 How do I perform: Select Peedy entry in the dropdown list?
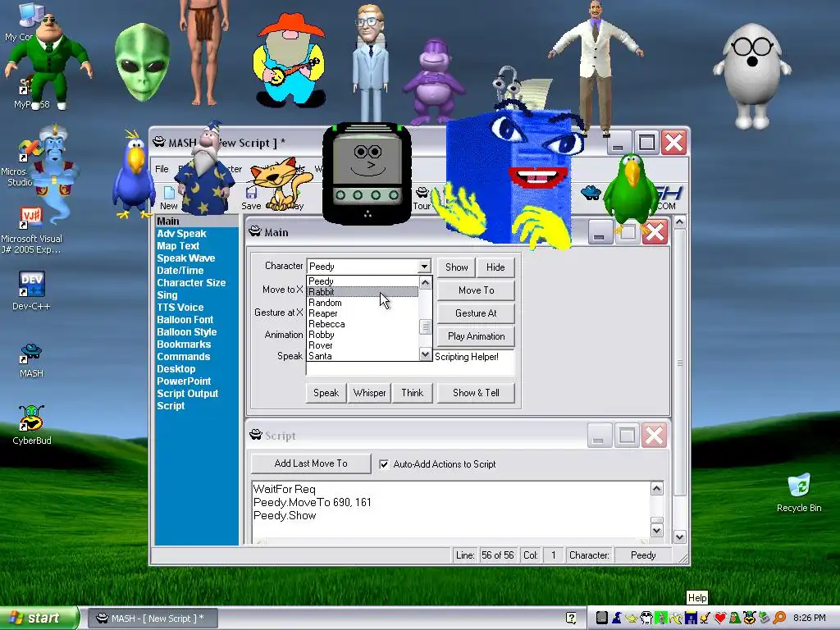click(362, 281)
